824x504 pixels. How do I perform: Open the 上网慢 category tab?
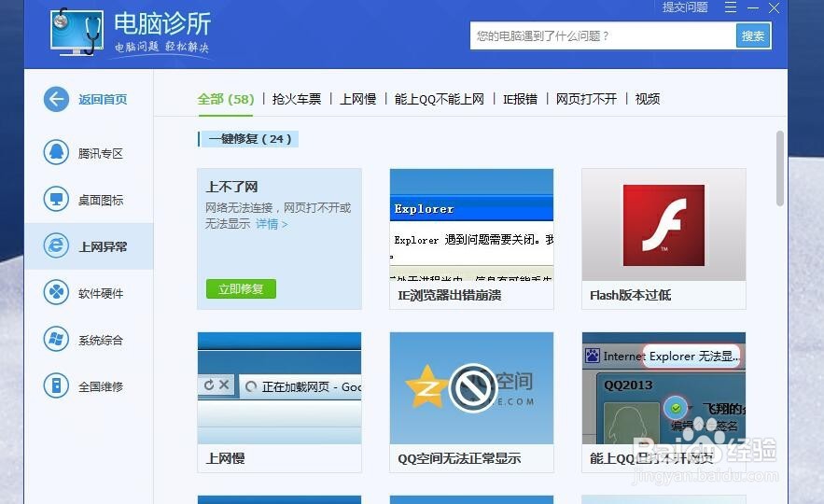(357, 99)
